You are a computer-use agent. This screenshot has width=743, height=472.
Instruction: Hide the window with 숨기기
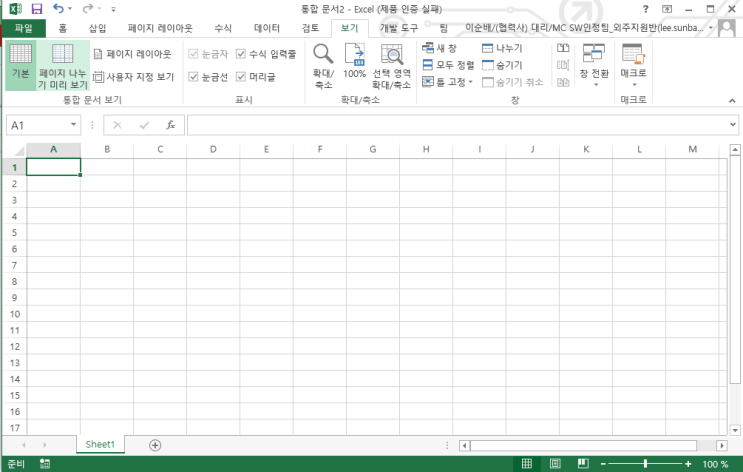[x=502, y=65]
